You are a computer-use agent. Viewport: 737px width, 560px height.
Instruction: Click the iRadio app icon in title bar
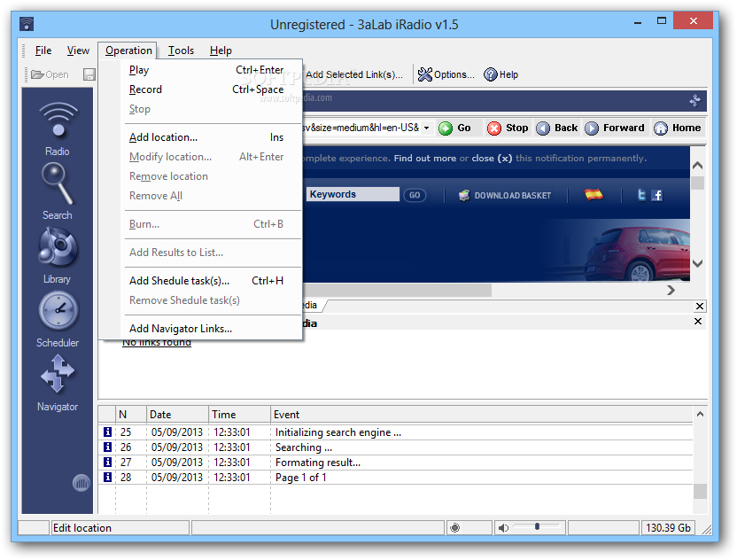coord(27,23)
